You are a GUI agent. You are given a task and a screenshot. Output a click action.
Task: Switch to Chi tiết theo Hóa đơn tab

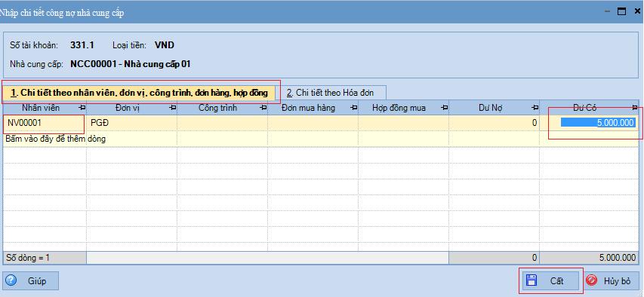[330, 93]
